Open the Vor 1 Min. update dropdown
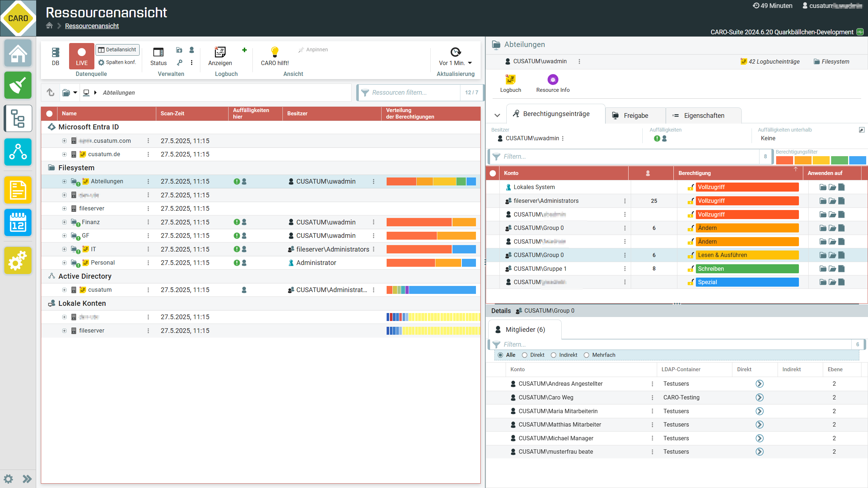 (x=455, y=63)
